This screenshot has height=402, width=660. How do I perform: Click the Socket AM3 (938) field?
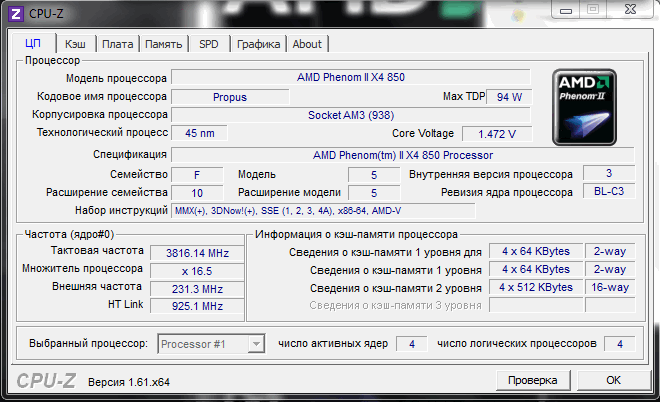[x=351, y=115]
